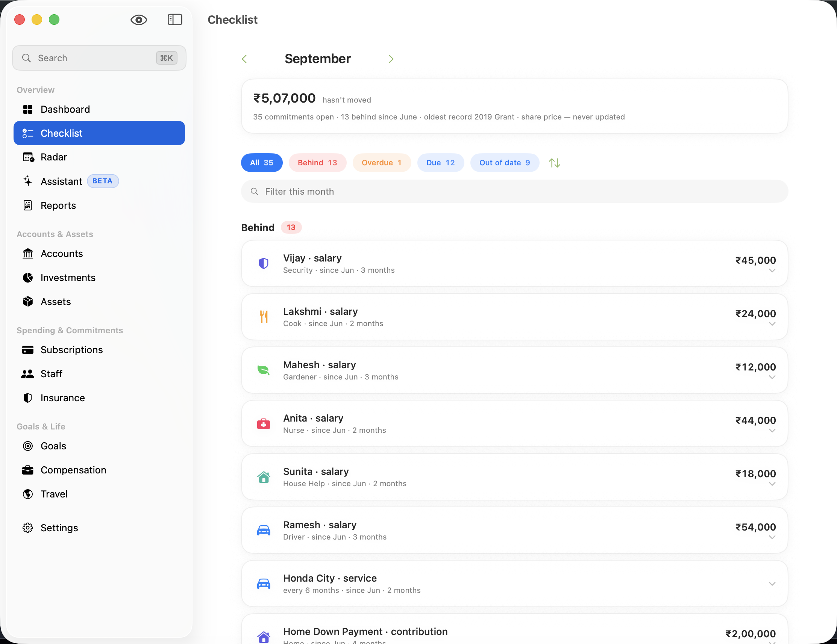Open Investments in sidebar
The height and width of the screenshot is (644, 837).
tap(99, 278)
